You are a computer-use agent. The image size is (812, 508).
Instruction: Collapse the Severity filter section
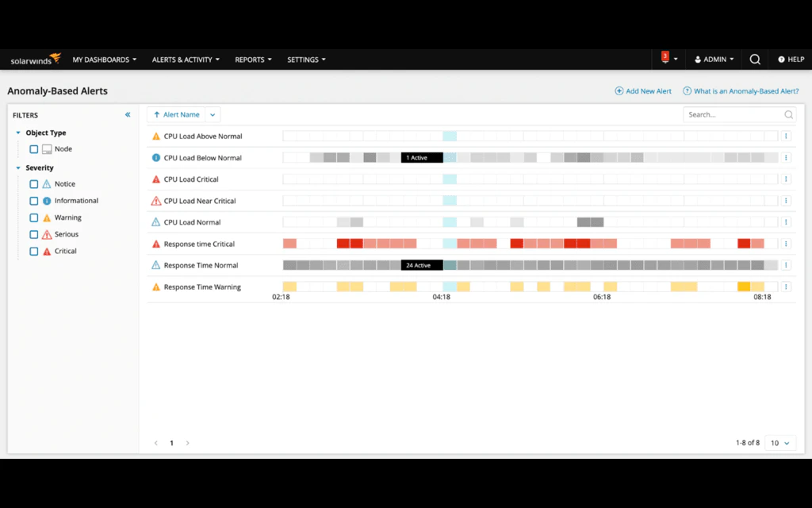18,167
